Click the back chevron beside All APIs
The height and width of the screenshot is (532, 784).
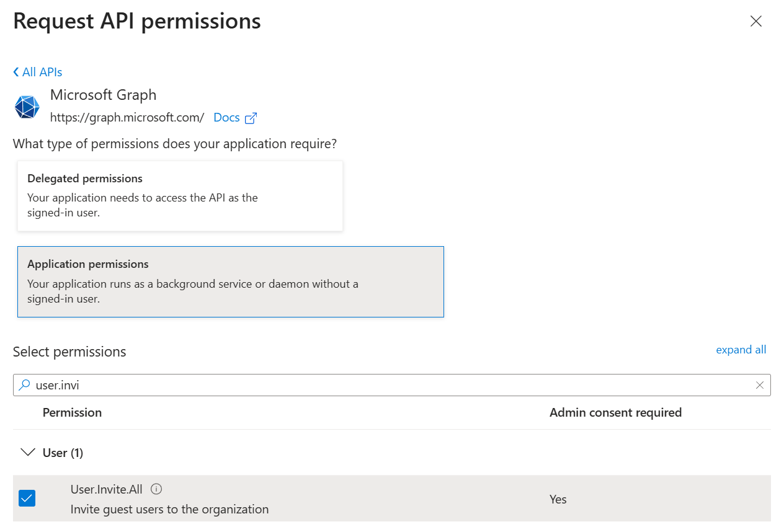pos(15,72)
